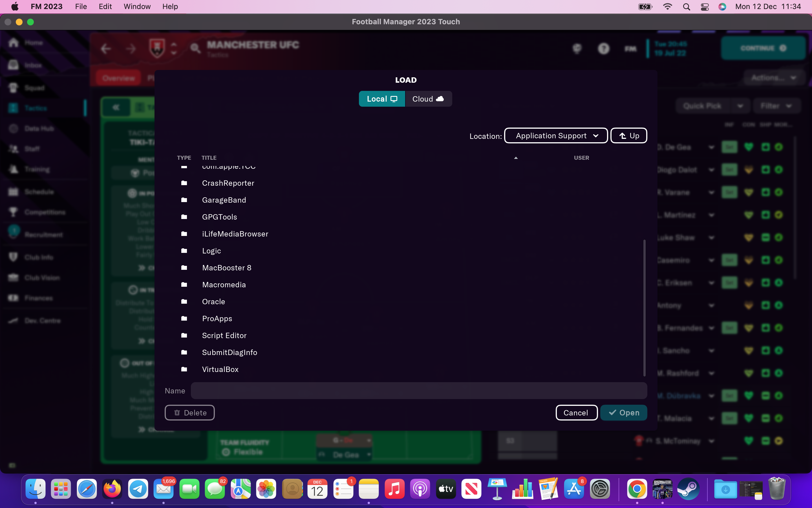
Task: Click the file list scrollbar
Action: click(x=644, y=308)
